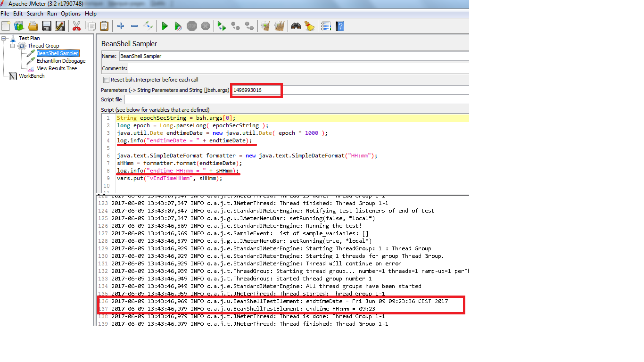Select Echantillon Débogage tree item
This screenshot has height=362, width=644.
point(61,61)
